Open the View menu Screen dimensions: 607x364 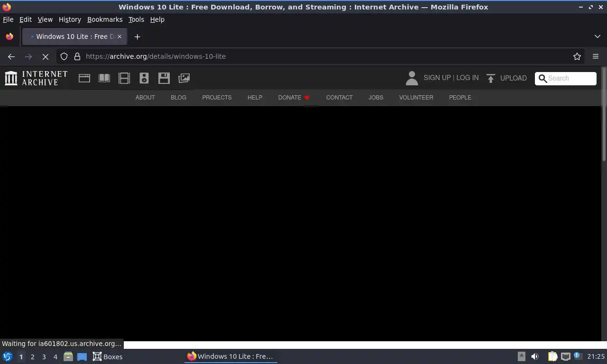click(45, 19)
